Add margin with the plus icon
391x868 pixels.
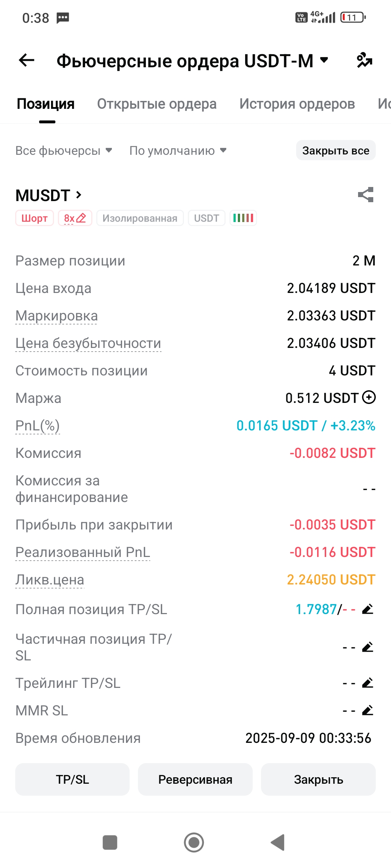pos(369,397)
